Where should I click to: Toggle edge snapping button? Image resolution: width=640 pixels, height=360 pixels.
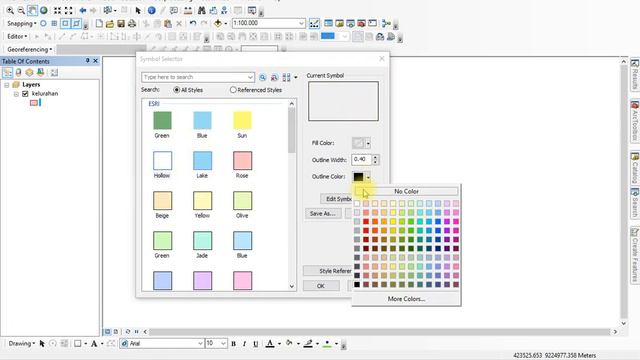76,24
